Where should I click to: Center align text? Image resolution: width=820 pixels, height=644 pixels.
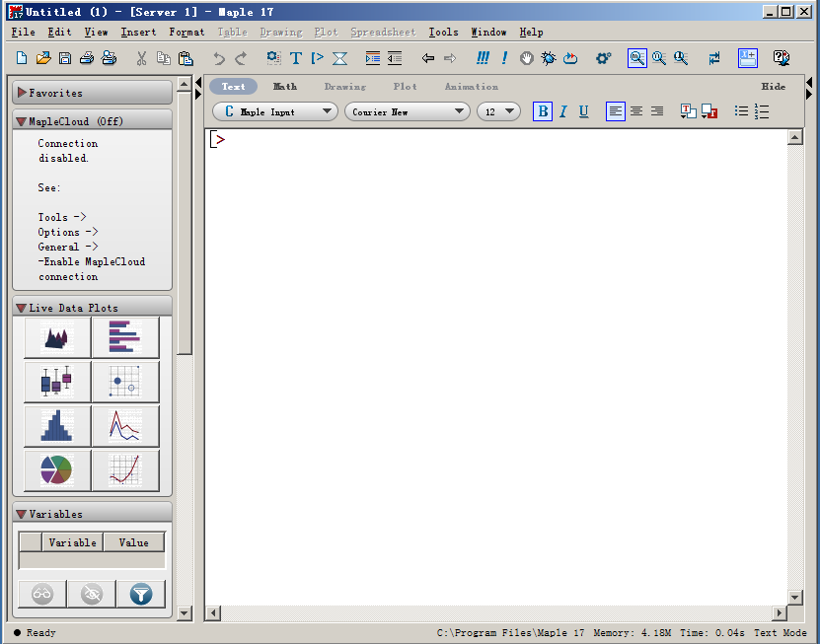(x=636, y=111)
